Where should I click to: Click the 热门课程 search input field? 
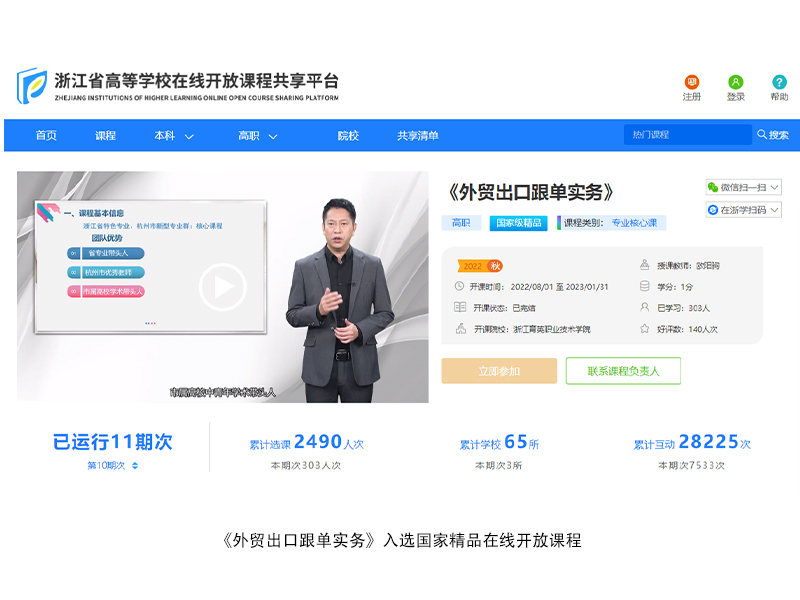point(687,135)
